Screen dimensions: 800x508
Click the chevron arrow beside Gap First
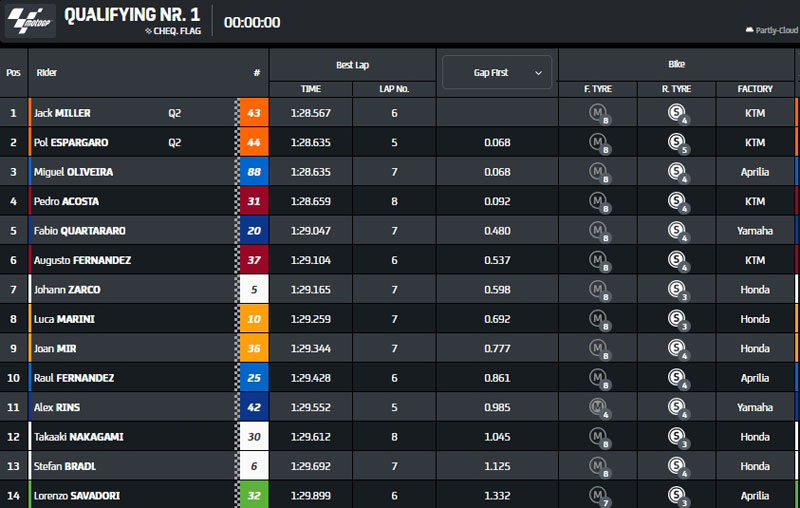[x=539, y=73]
